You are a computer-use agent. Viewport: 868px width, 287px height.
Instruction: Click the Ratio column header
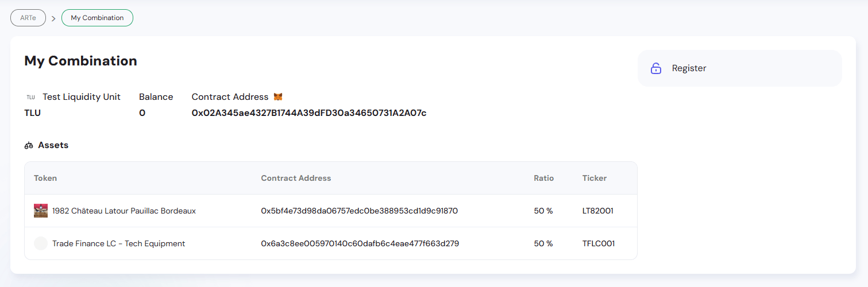coord(543,178)
